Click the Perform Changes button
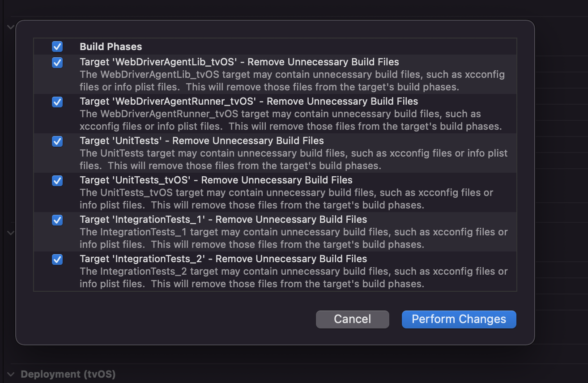The width and height of the screenshot is (588, 383). click(459, 319)
